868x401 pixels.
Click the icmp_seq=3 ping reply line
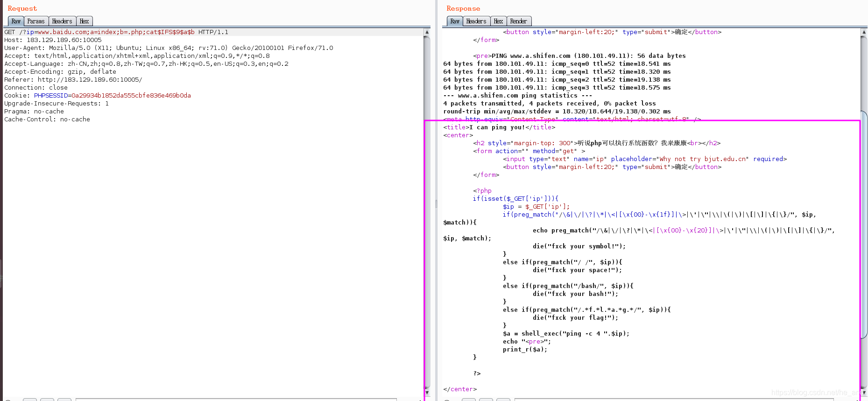coord(557,88)
